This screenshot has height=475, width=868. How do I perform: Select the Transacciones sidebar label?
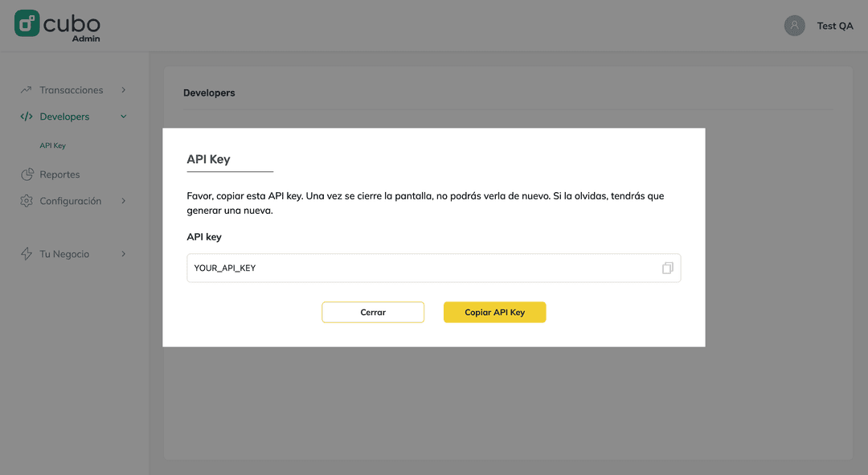pyautogui.click(x=72, y=90)
